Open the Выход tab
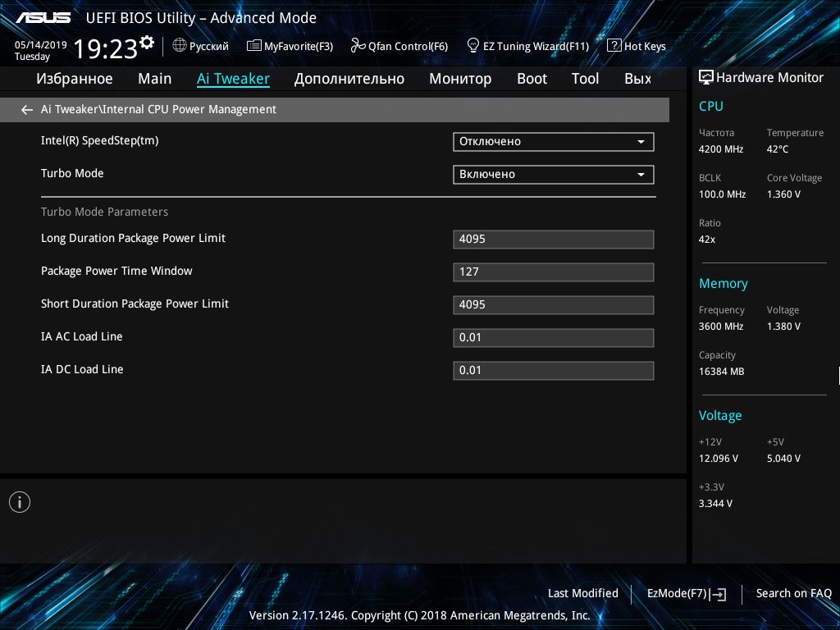840x630 pixels. [637, 79]
